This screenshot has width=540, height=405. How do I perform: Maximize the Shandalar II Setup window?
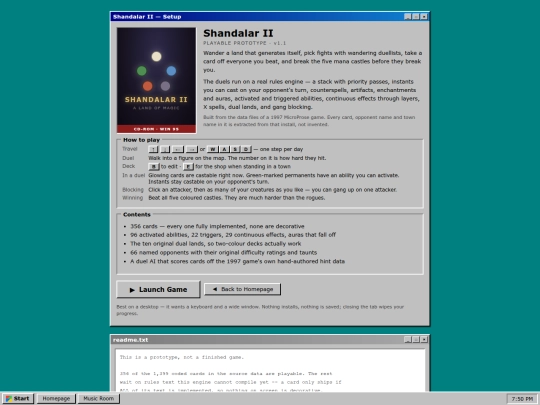[x=416, y=17]
